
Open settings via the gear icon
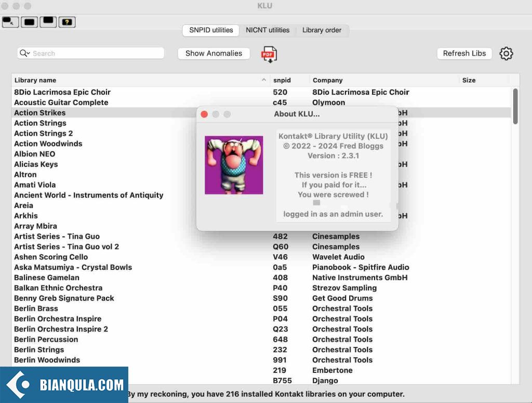tap(506, 54)
